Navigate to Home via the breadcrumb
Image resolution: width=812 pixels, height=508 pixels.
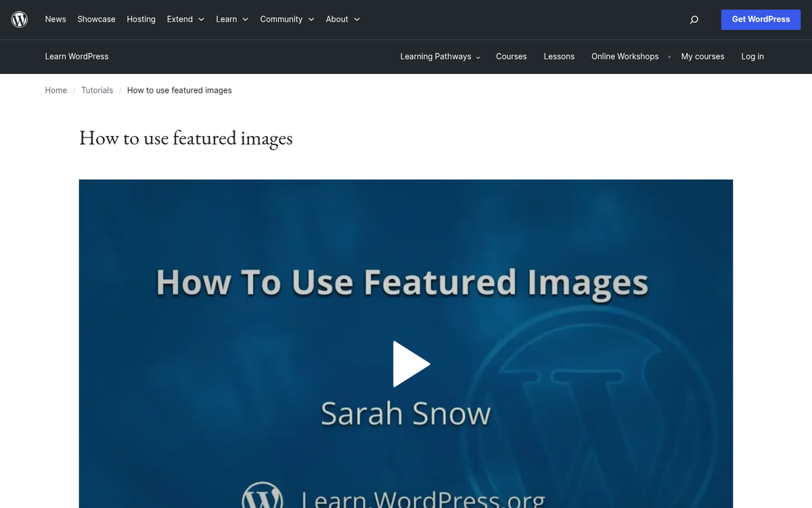point(56,90)
